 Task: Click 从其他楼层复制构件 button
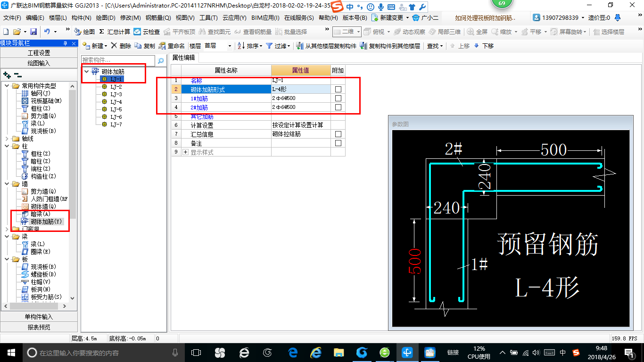tap(326, 46)
